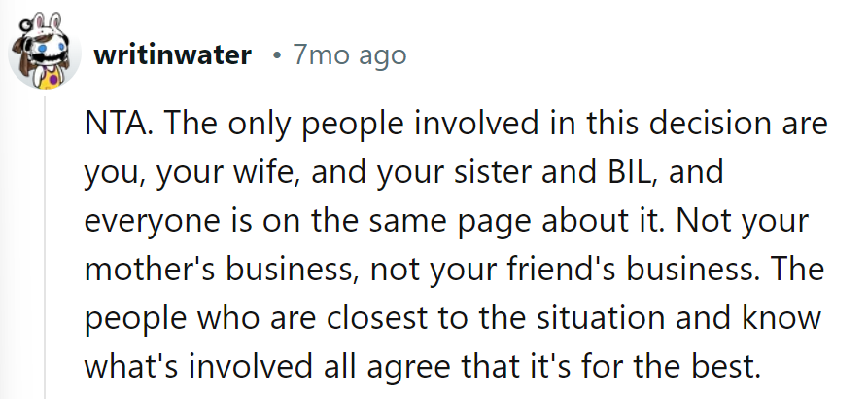Click the 7mo ago timestamp
The height and width of the screenshot is (399, 868).
click(x=350, y=54)
